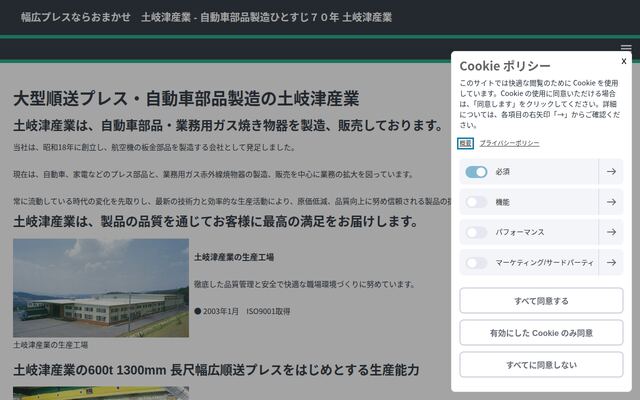Expand details arrow for マーケティング/サードパーティ cookies
The image size is (640, 400).
click(611, 262)
